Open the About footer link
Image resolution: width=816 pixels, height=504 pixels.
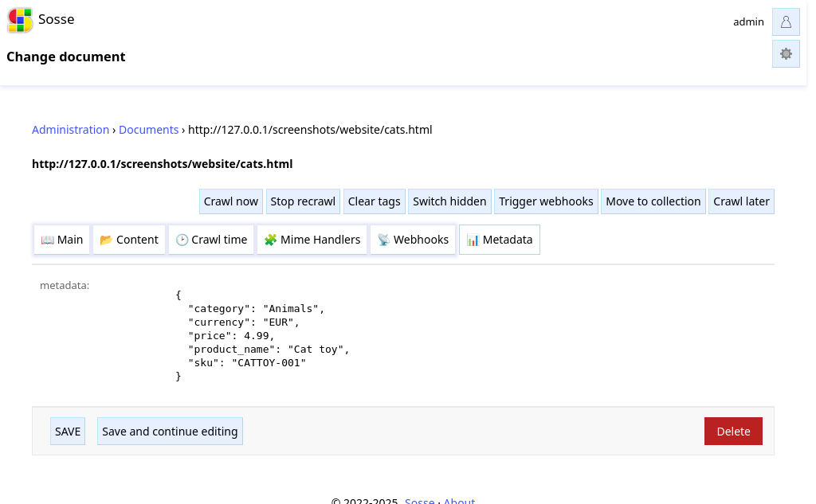459,501
